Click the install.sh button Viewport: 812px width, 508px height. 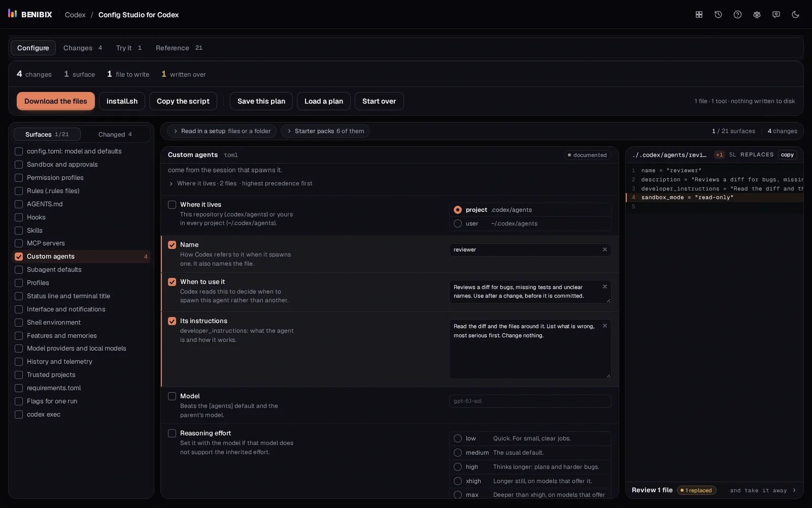coord(122,101)
